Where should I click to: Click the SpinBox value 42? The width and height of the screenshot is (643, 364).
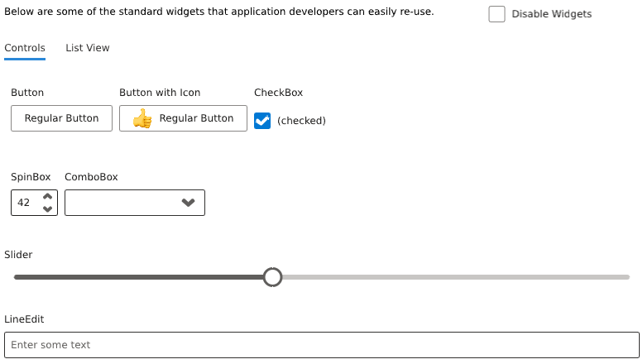point(24,203)
